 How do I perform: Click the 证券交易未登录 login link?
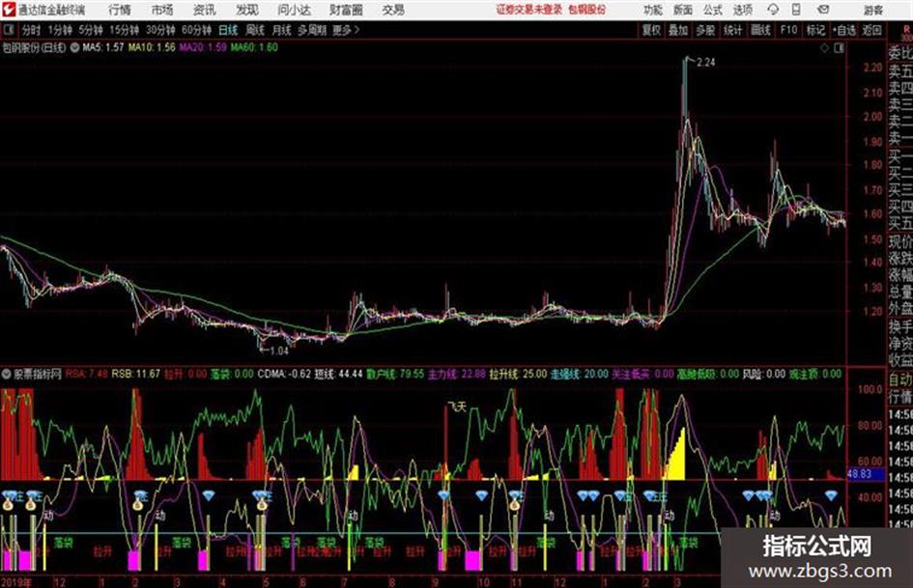[x=528, y=10]
